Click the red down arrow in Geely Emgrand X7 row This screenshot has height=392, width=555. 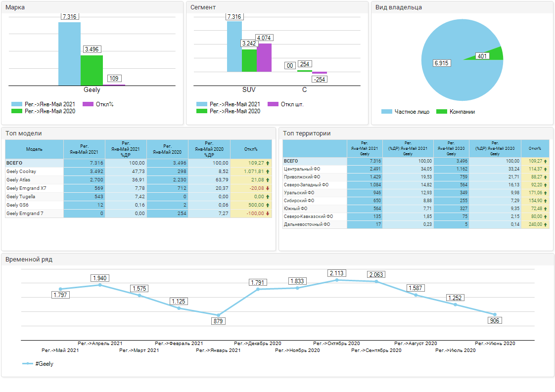[268, 188]
